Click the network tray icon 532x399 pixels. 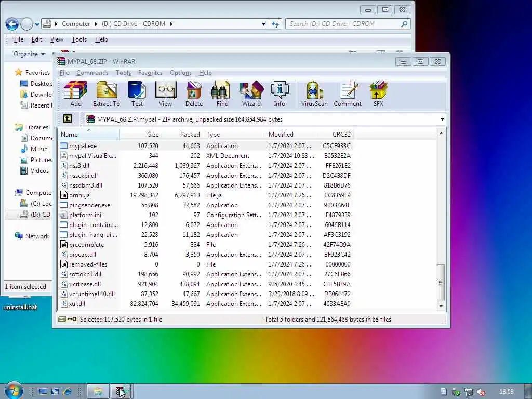click(469, 392)
